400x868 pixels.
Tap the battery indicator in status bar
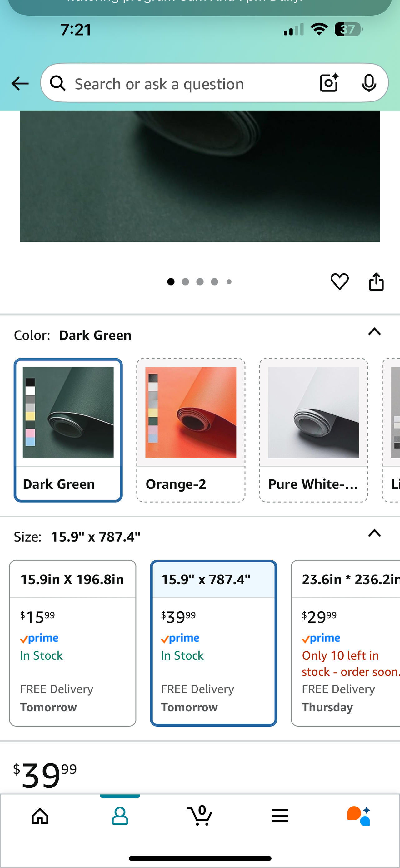(x=349, y=29)
